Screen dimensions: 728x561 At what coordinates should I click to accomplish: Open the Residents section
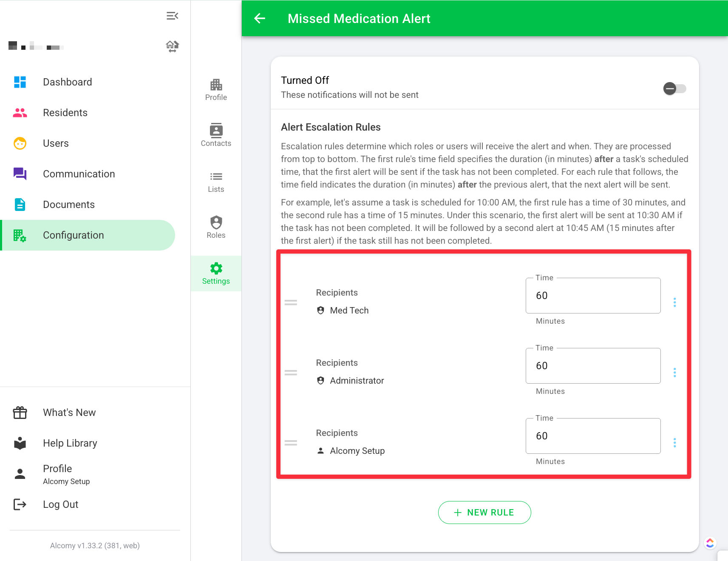coord(88,113)
